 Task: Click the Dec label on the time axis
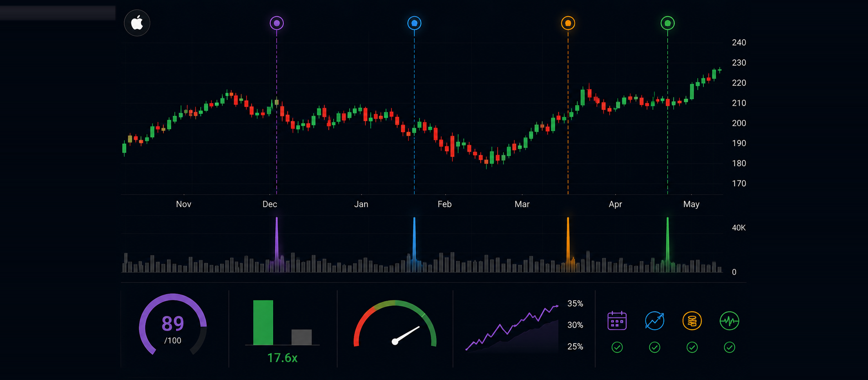tap(270, 204)
